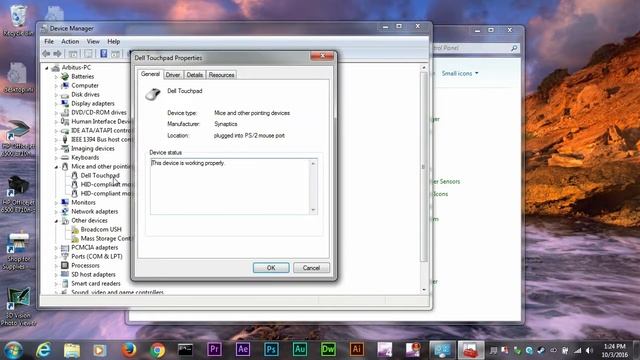Collapse the Mice and other pointing devices node

pos(56,167)
